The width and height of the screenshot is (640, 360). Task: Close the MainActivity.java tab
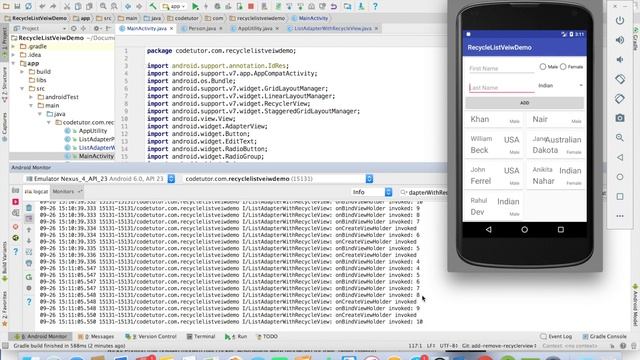(171, 29)
